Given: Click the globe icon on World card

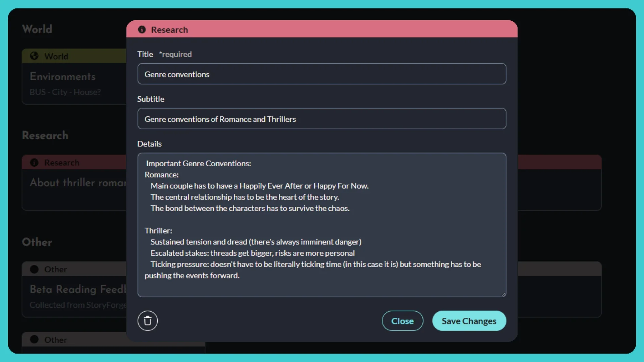Looking at the screenshot, I should coord(34,56).
